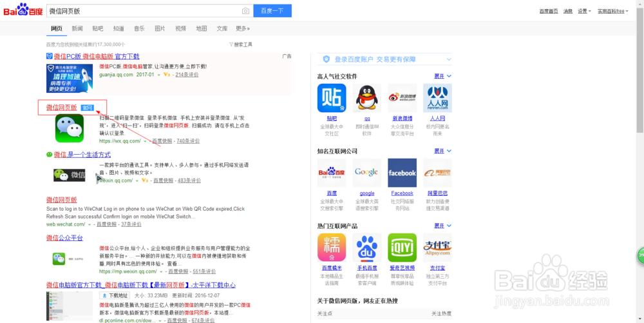Image resolution: width=644 pixels, height=323 pixels.
Task: Open the 人人网 icon
Action: (x=437, y=98)
